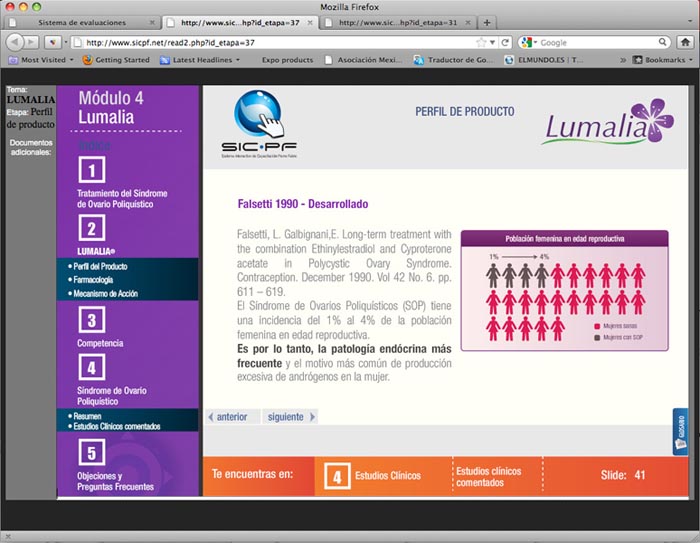700x543 pixels.
Task: Open Objeciones y Preguntas Frecuentes link
Action: (x=115, y=481)
